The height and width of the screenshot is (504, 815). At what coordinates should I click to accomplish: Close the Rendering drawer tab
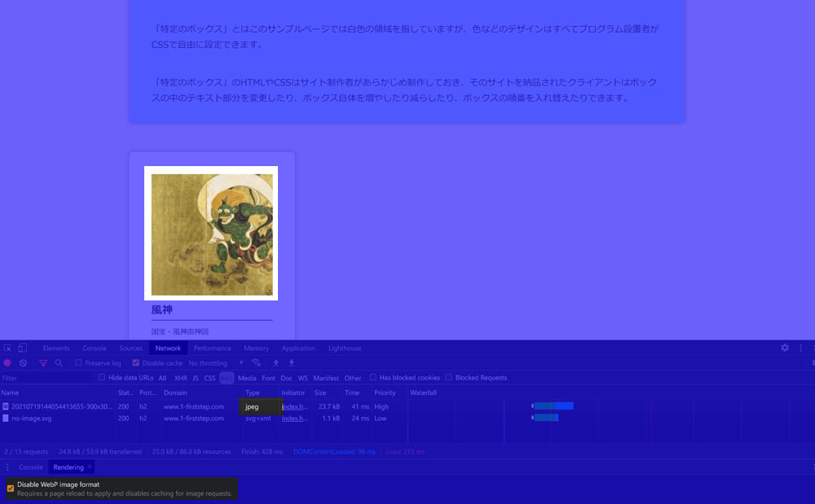[x=90, y=467]
